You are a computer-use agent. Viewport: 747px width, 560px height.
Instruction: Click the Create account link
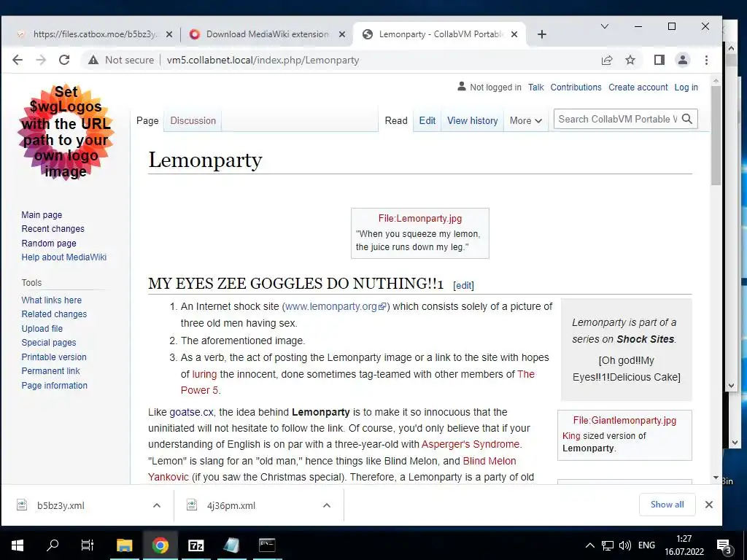638,87
